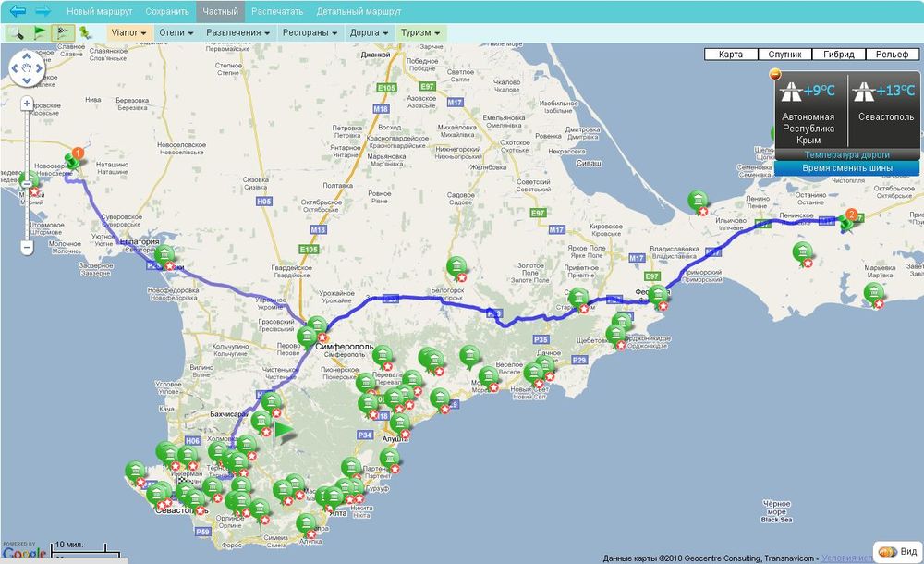
Task: Click Время сменить шины button
Action: point(846,167)
